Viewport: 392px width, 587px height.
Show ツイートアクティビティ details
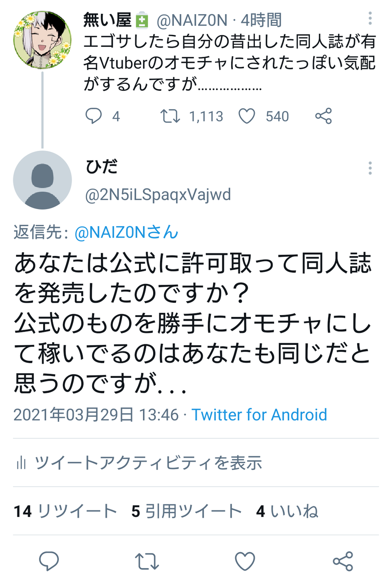(147, 463)
